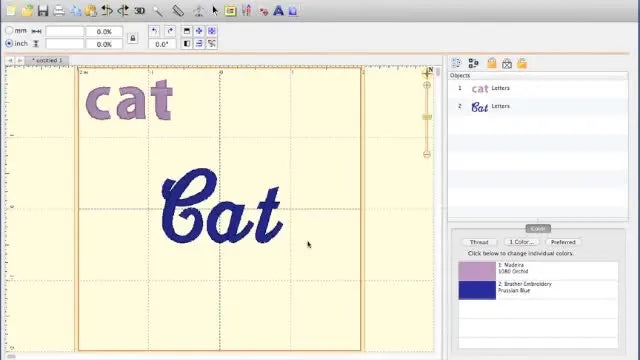
Task: Click the distribute spacing blue lines icon
Action: pos(199,43)
